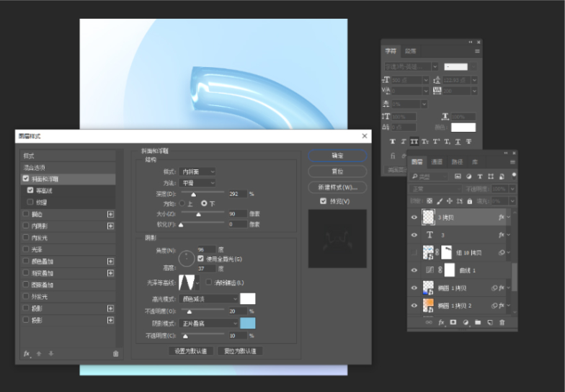The width and height of the screenshot is (565, 392).
Task: Enable 消除锯齿 (Anti-aliased) checkbox
Action: click(209, 282)
